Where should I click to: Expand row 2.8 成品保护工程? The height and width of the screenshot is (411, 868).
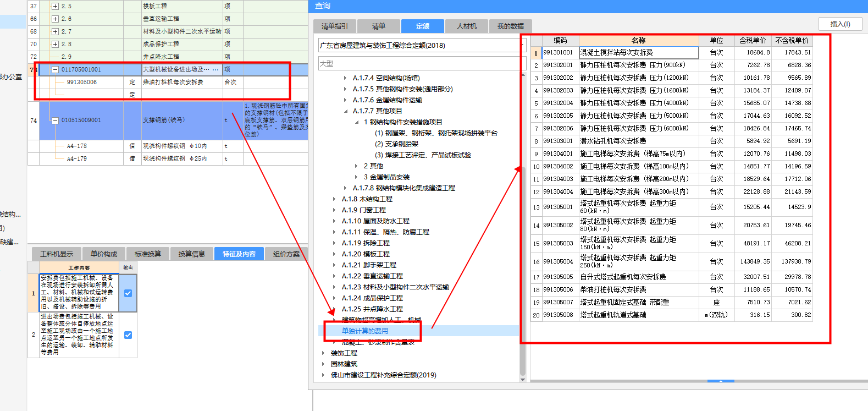tap(55, 44)
